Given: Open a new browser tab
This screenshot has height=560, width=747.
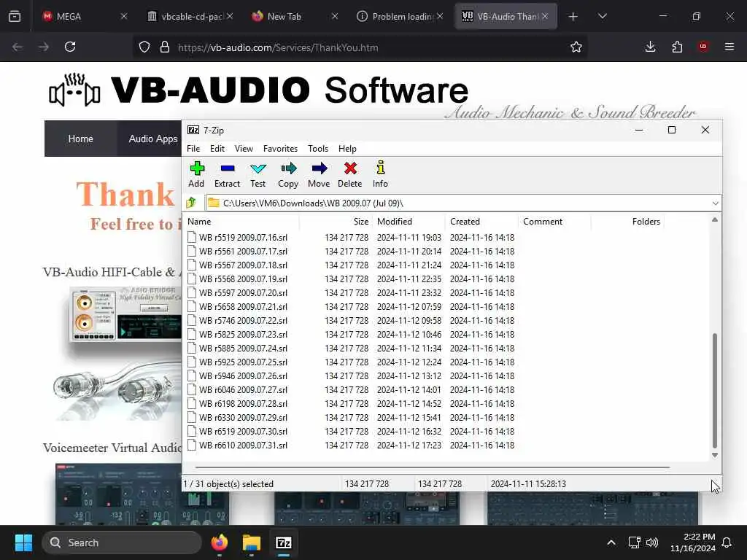Looking at the screenshot, I should coord(573,17).
